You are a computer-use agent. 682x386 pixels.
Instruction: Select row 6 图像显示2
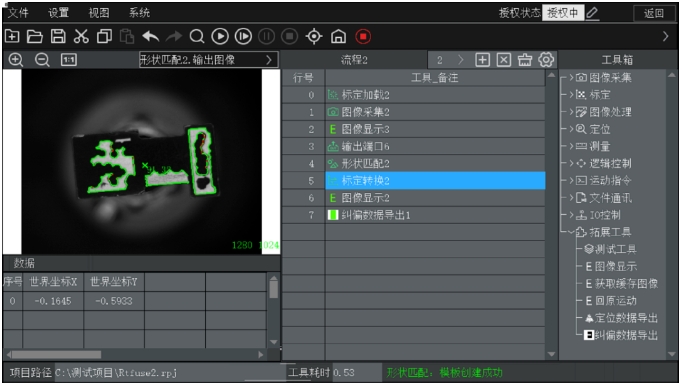(435, 198)
